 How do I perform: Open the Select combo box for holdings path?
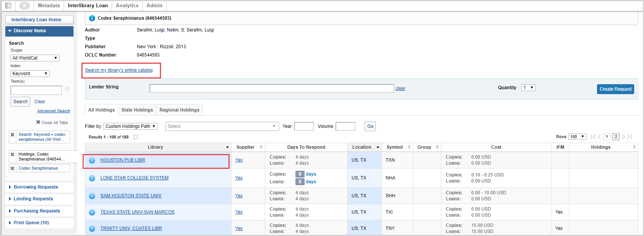222,126
